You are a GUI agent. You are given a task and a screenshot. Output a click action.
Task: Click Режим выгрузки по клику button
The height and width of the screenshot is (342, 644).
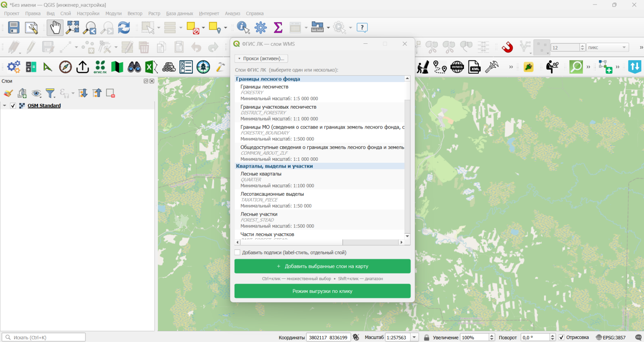[x=322, y=291]
